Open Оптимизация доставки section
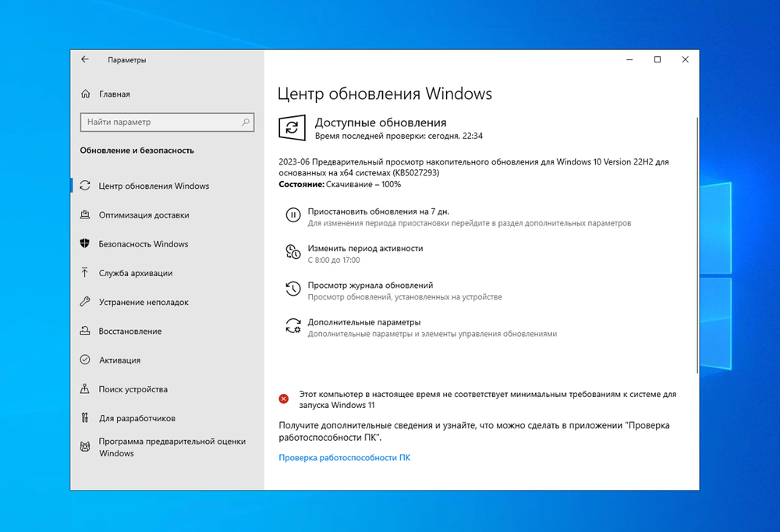 coord(144,215)
